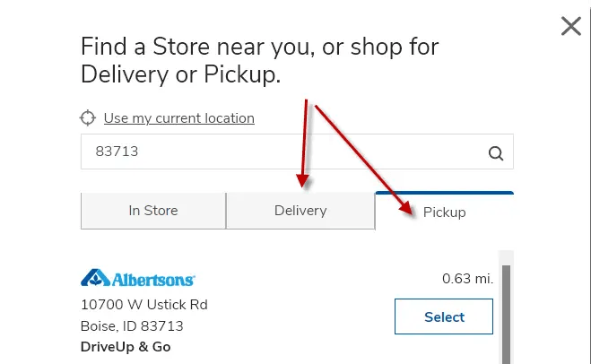Click the Albertsons wordmark text

(153, 280)
